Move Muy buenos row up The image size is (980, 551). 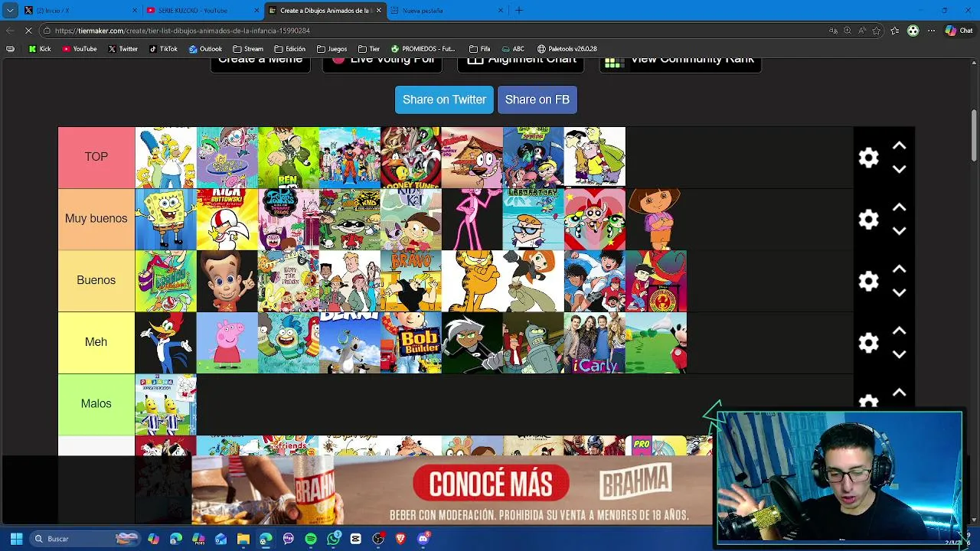click(899, 207)
